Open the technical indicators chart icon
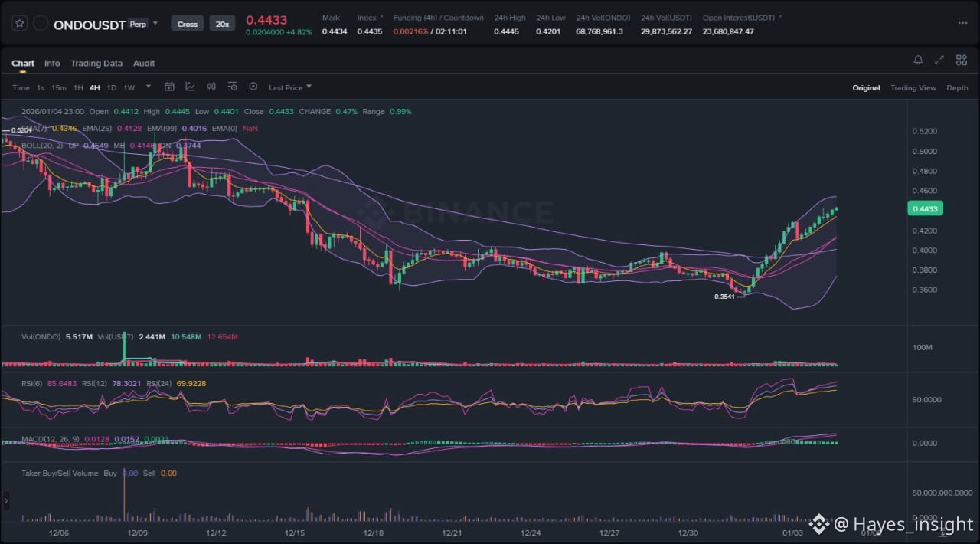This screenshot has width=980, height=544. 190,87
